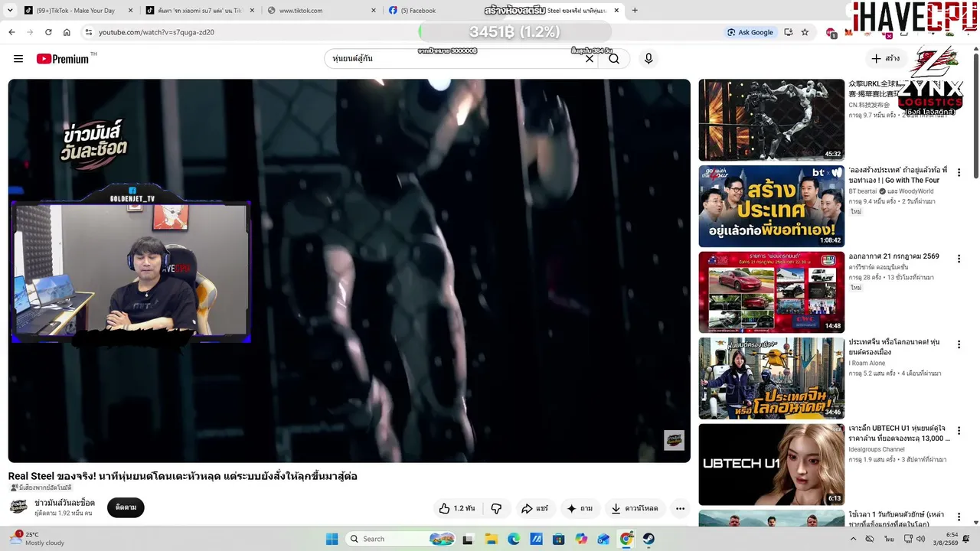Click the YouTube search magnifier button
Image resolution: width=980 pixels, height=551 pixels.
(x=614, y=59)
